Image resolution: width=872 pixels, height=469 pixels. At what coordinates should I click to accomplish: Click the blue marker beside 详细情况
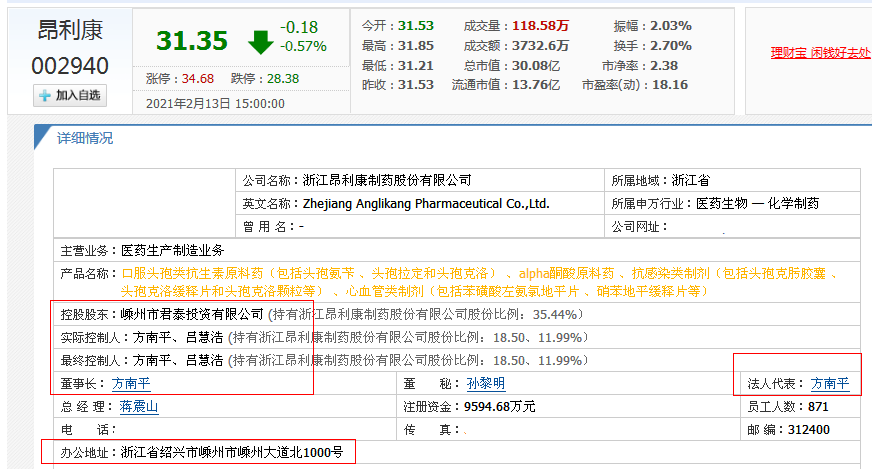coord(42,136)
